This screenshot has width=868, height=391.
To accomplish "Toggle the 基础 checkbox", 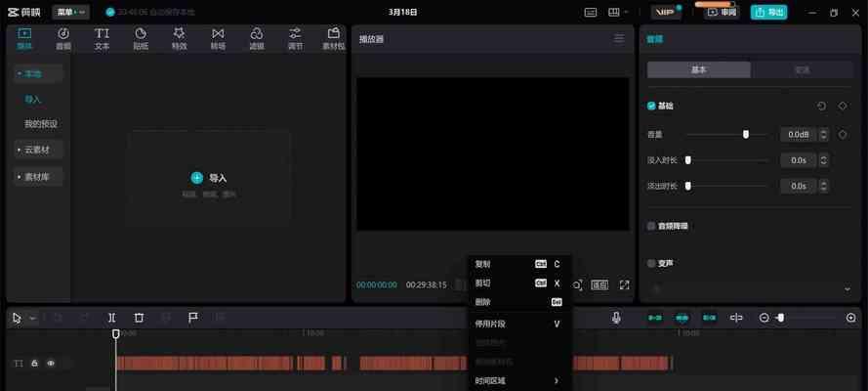I will click(651, 106).
